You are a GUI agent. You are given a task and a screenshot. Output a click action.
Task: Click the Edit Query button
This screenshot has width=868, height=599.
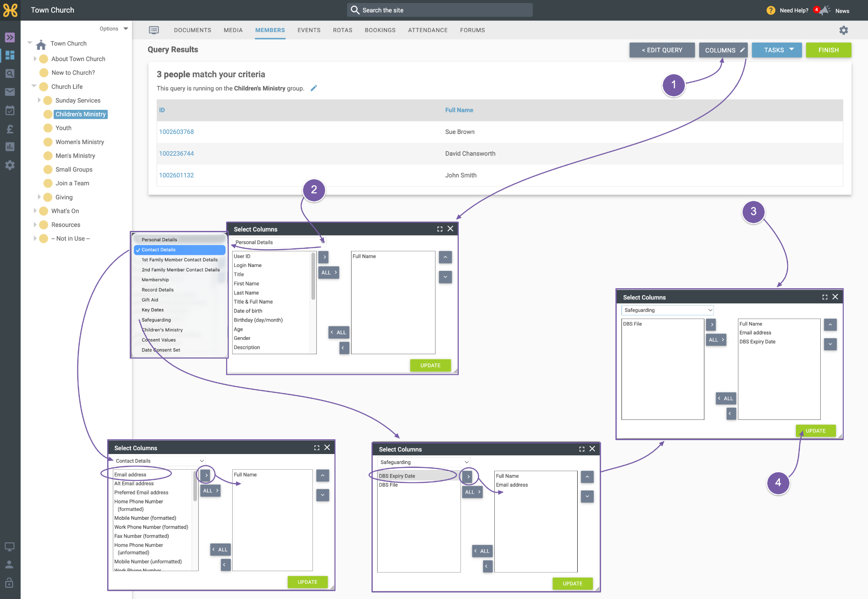click(662, 50)
